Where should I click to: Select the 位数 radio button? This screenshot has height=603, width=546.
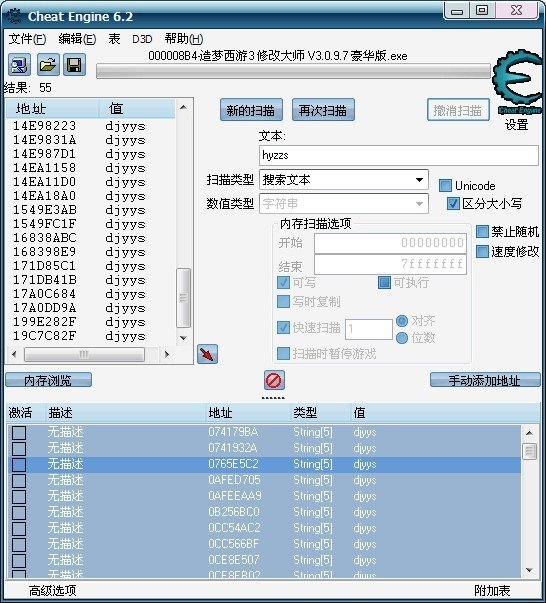(402, 338)
